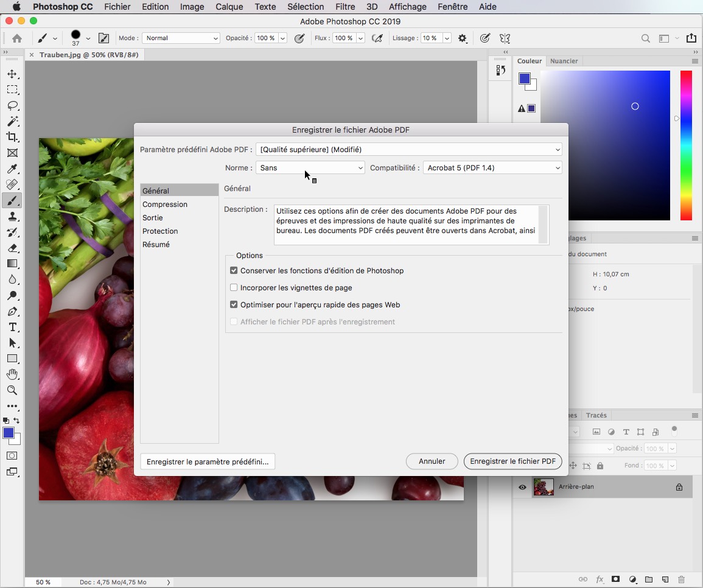Select the Healing Brush tool
This screenshot has height=588, width=703.
point(12,185)
